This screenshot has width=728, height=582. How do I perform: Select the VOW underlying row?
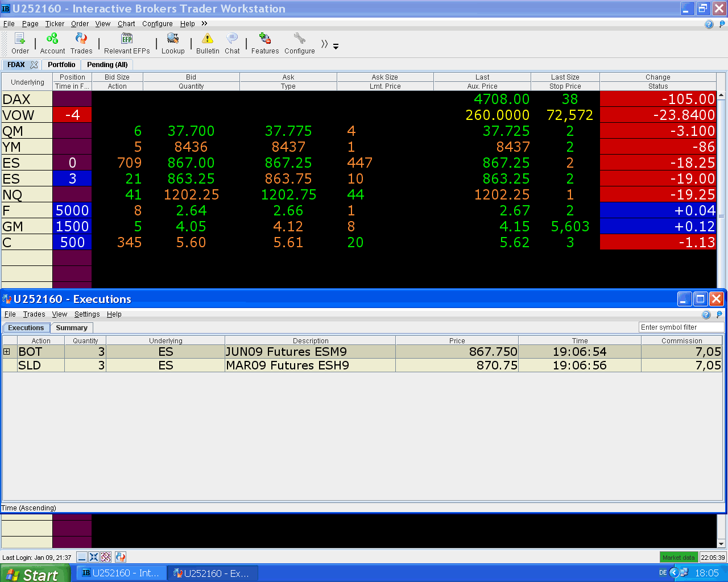click(x=27, y=115)
